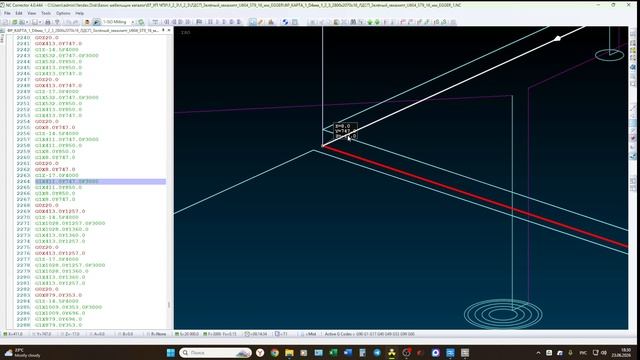Screen dimensions: 640x360
Task: Click the S=20000.0 spindle speed status field
Action: [x=187, y=334]
